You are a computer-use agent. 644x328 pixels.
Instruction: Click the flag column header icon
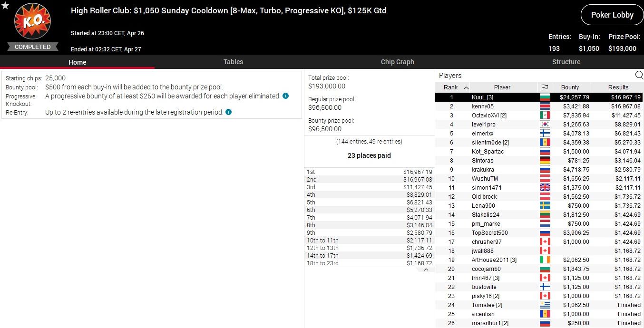[545, 87]
